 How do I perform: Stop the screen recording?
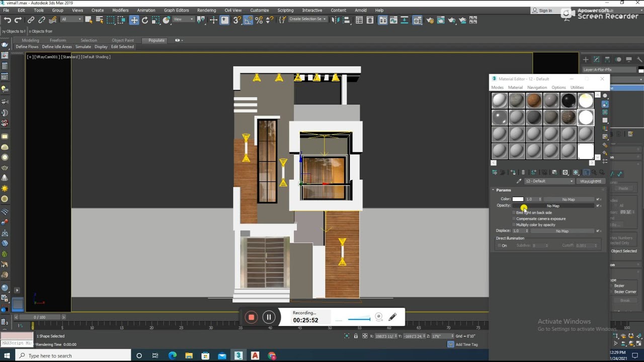pos(251,317)
